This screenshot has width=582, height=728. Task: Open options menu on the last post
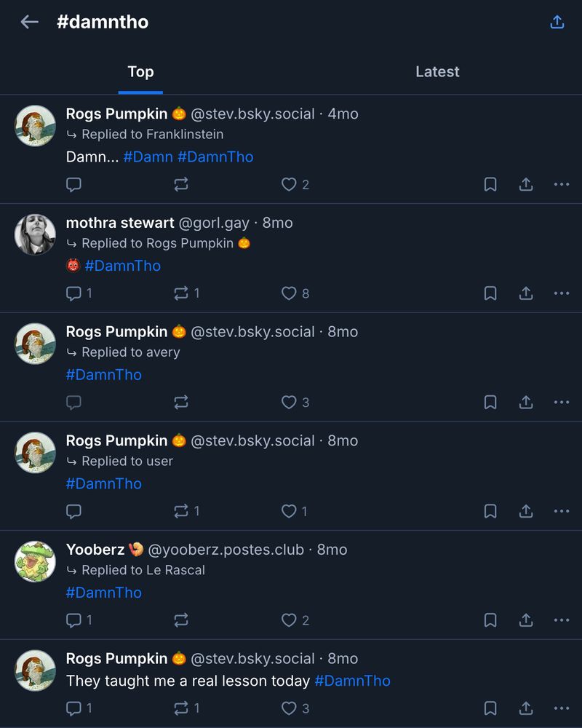click(561, 707)
